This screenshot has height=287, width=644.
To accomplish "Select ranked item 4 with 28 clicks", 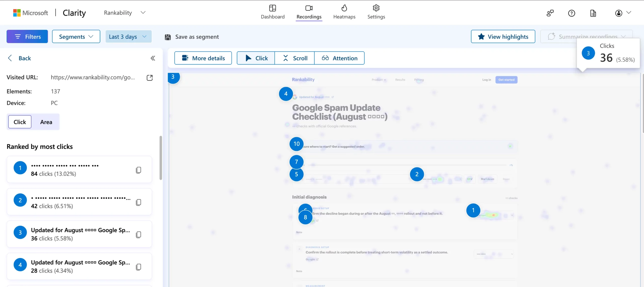I will pyautogui.click(x=79, y=266).
